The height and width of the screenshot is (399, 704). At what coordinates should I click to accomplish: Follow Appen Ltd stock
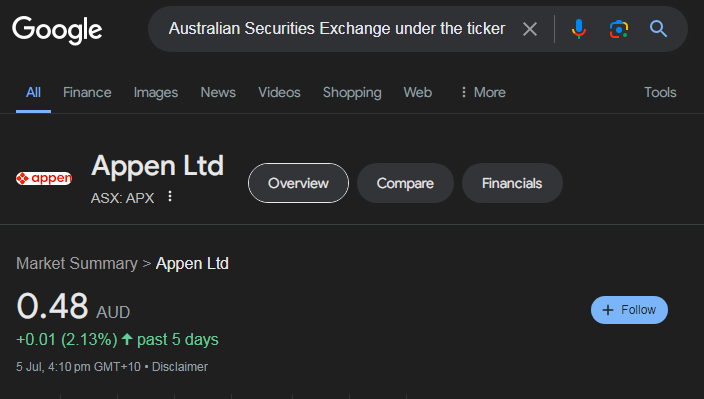(629, 310)
